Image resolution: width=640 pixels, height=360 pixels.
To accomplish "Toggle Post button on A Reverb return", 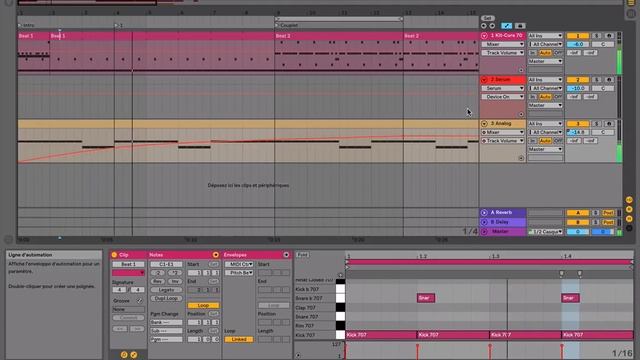I will click(x=608, y=213).
